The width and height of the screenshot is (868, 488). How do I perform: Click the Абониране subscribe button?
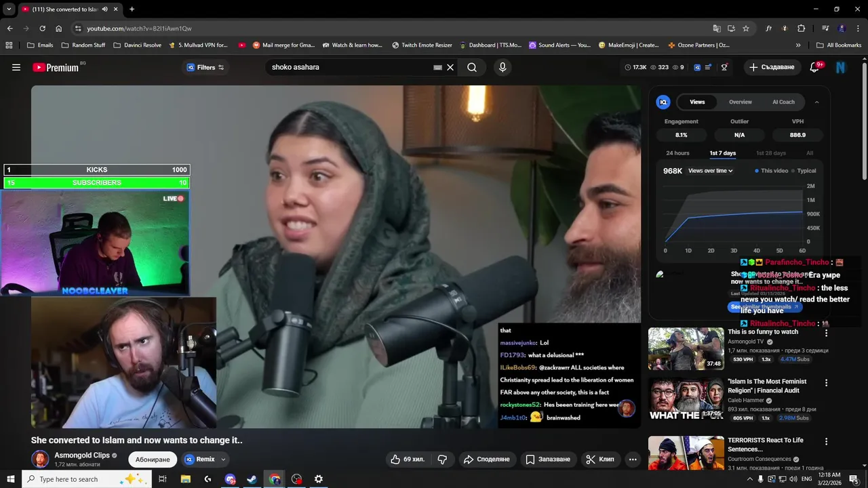153,459
